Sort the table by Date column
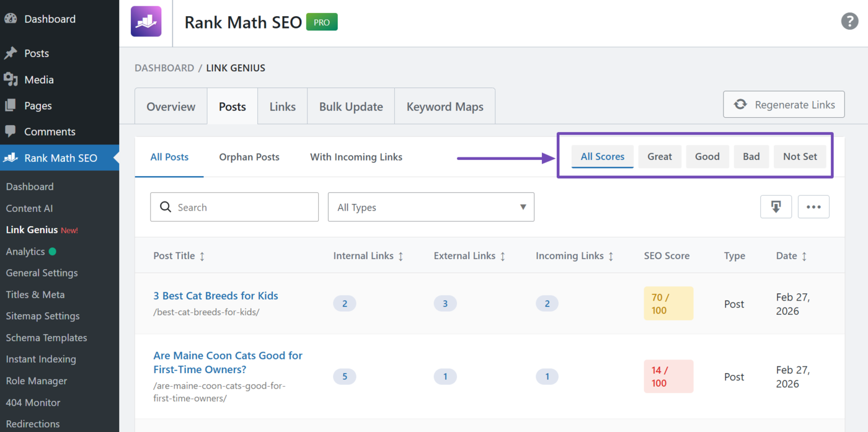 tap(791, 255)
